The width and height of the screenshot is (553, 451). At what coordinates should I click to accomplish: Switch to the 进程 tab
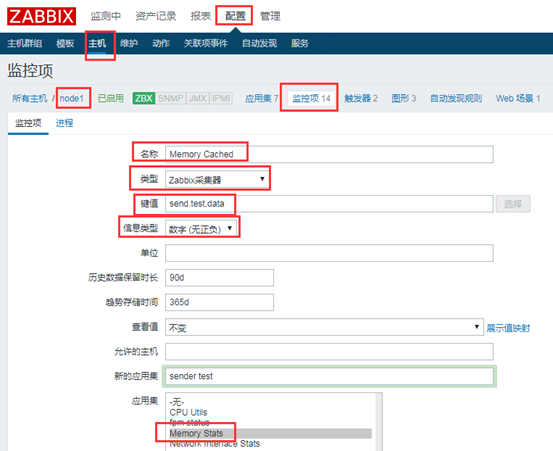click(64, 123)
